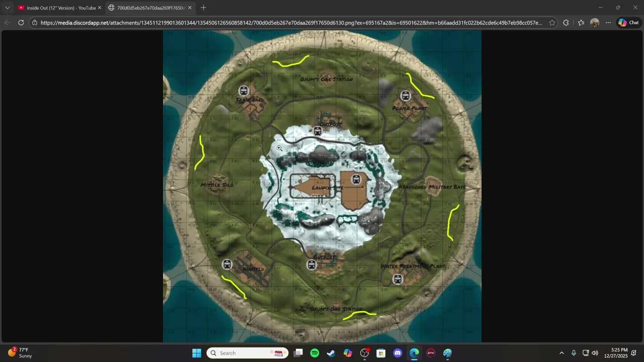Open the volume control tray icon

click(595, 353)
